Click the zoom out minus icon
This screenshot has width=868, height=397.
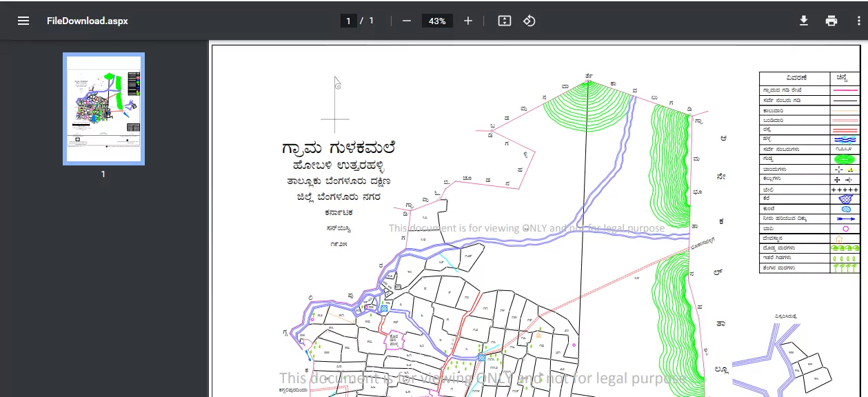407,21
